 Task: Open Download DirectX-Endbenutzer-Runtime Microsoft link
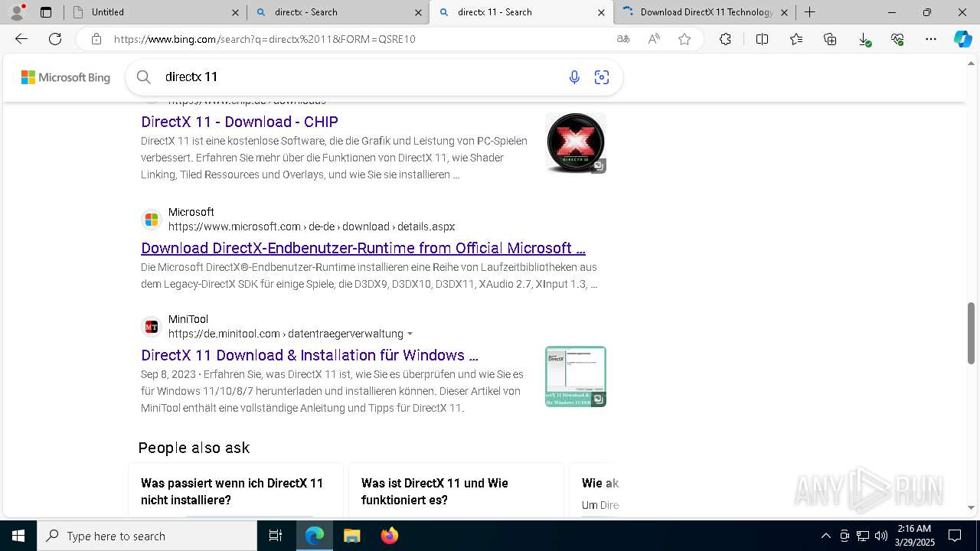pos(363,248)
